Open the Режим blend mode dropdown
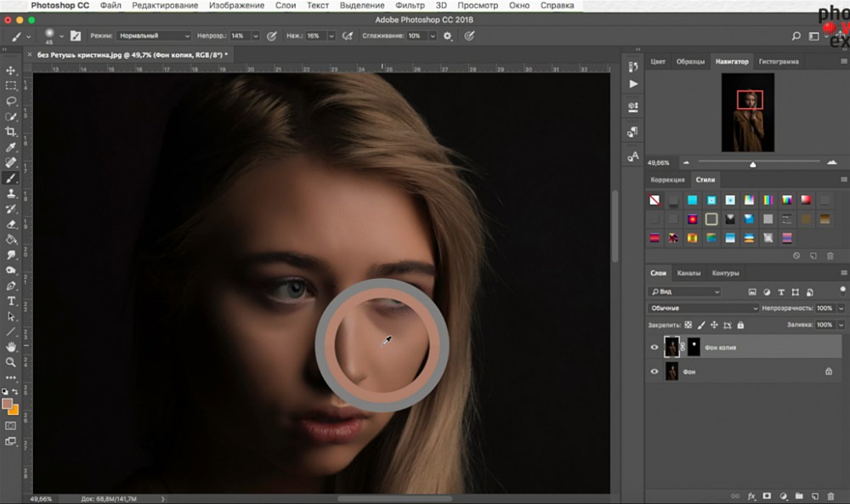Screen dimensions: 850x504 (154, 36)
